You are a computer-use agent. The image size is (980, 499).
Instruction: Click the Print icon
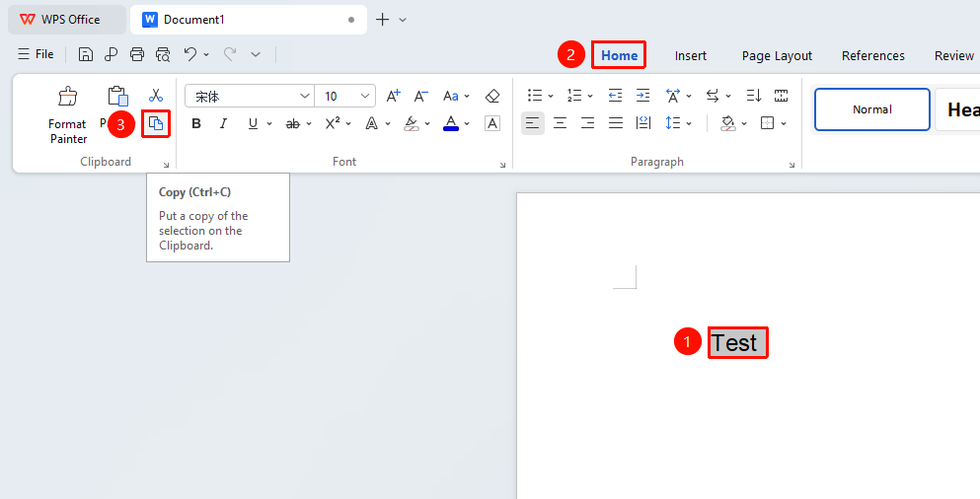point(137,54)
